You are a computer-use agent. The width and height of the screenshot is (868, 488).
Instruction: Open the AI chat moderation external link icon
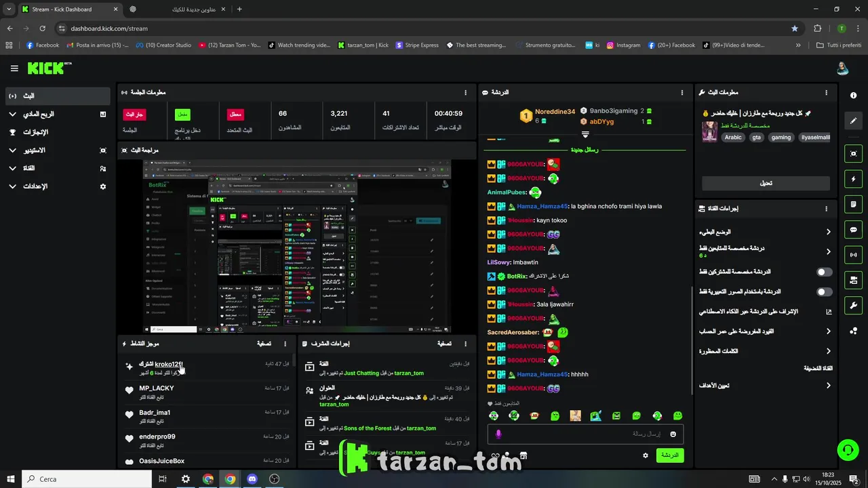tap(828, 312)
